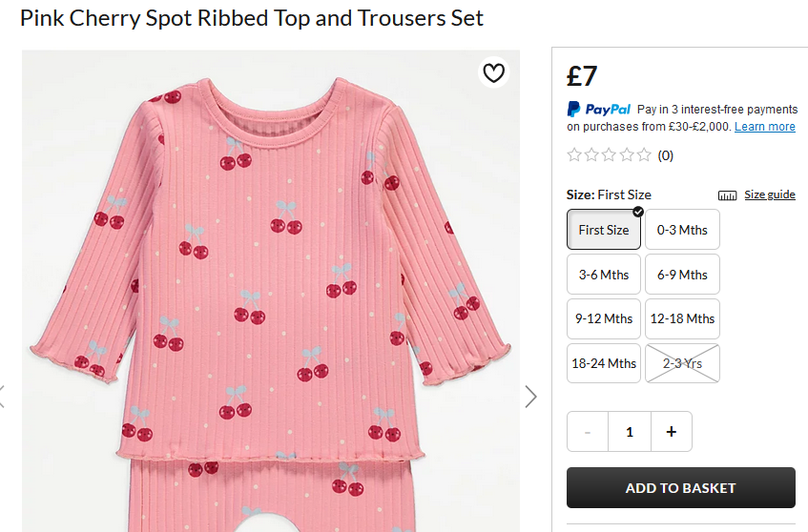This screenshot has width=808, height=532.
Task: Click the unavailable 2-3 Yrs size
Action: pos(682,363)
